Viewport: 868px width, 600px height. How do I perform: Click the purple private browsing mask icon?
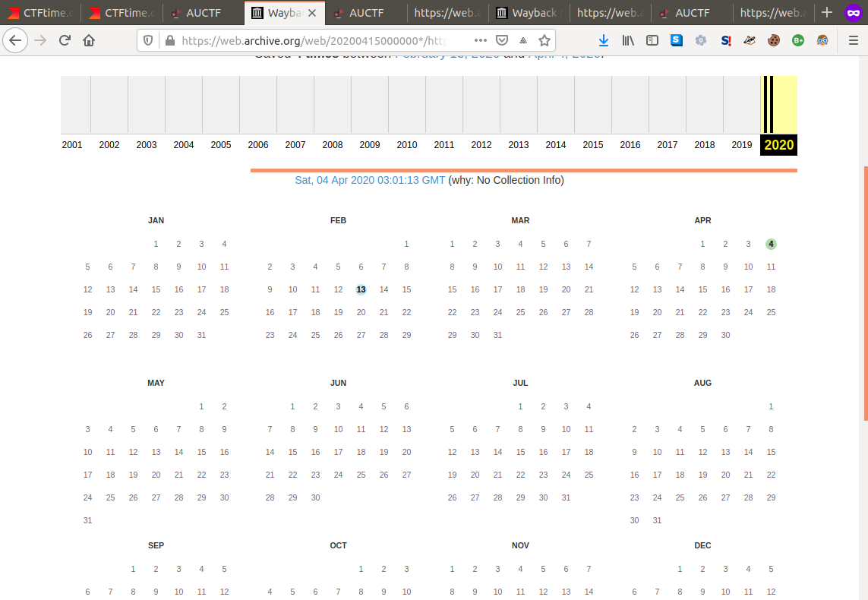tap(854, 13)
